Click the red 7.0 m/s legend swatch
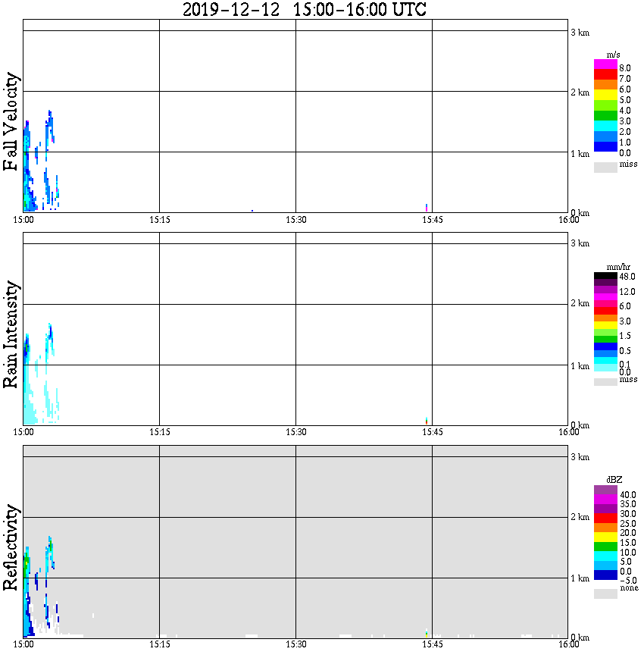Screen dimensions: 644x658 pyautogui.click(x=605, y=75)
